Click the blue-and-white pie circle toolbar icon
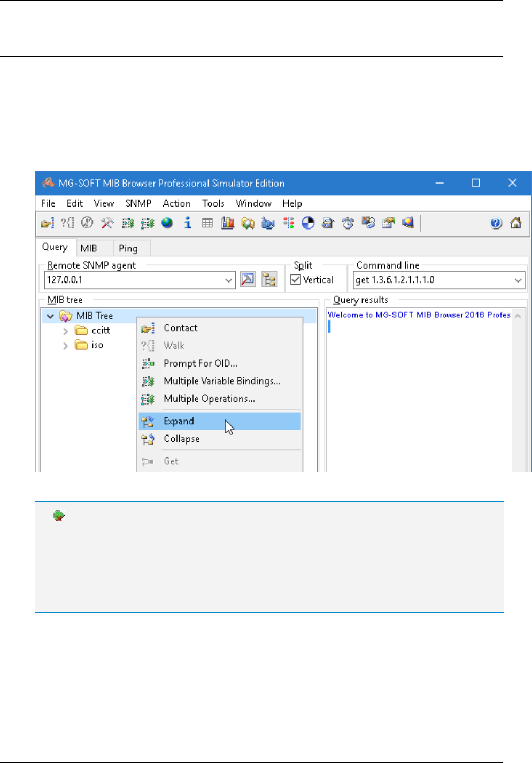Image resolution: width=532 pixels, height=763 pixels. (x=308, y=223)
